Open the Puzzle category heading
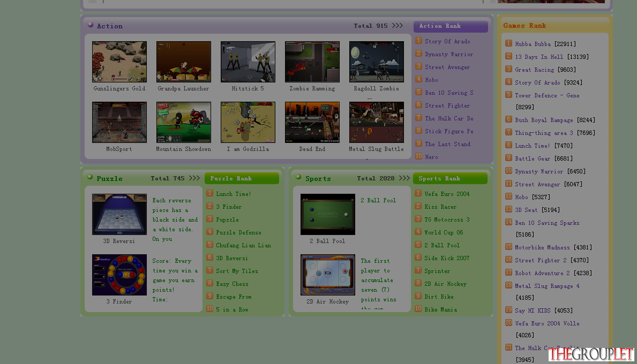This screenshot has width=637, height=364. click(109, 179)
